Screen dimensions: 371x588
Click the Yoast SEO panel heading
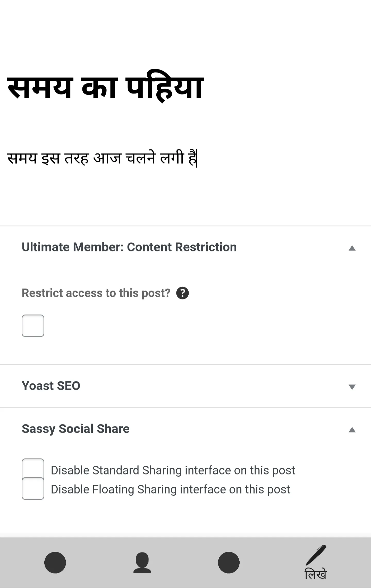(51, 386)
